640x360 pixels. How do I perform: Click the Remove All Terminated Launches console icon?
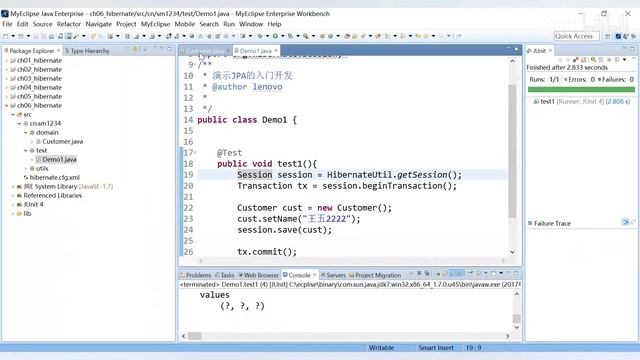point(427,273)
